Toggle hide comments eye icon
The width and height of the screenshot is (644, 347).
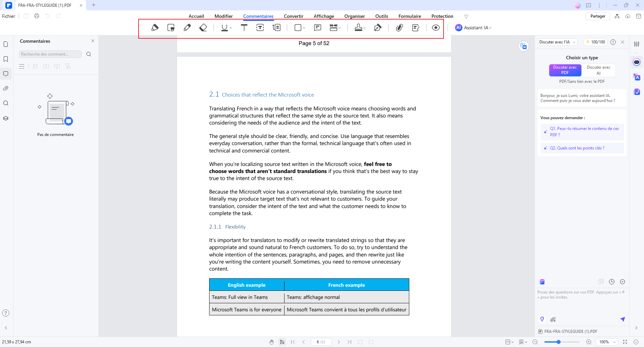pyautogui.click(x=435, y=28)
